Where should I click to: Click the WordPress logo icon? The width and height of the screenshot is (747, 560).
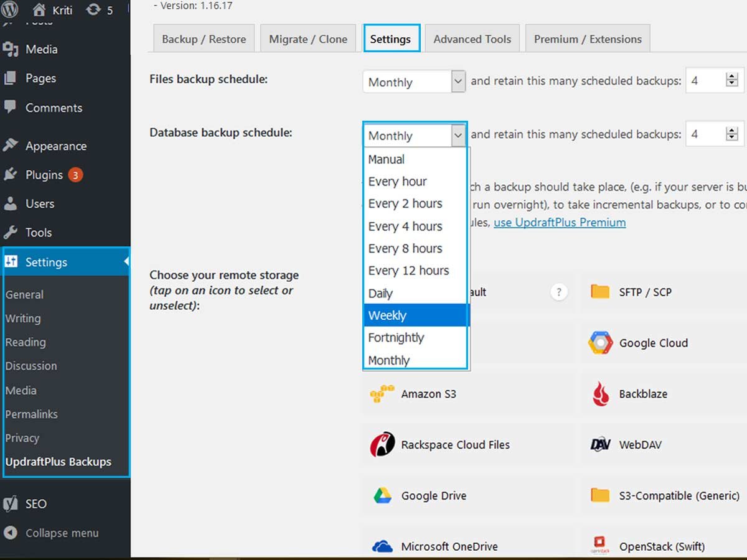tap(11, 10)
